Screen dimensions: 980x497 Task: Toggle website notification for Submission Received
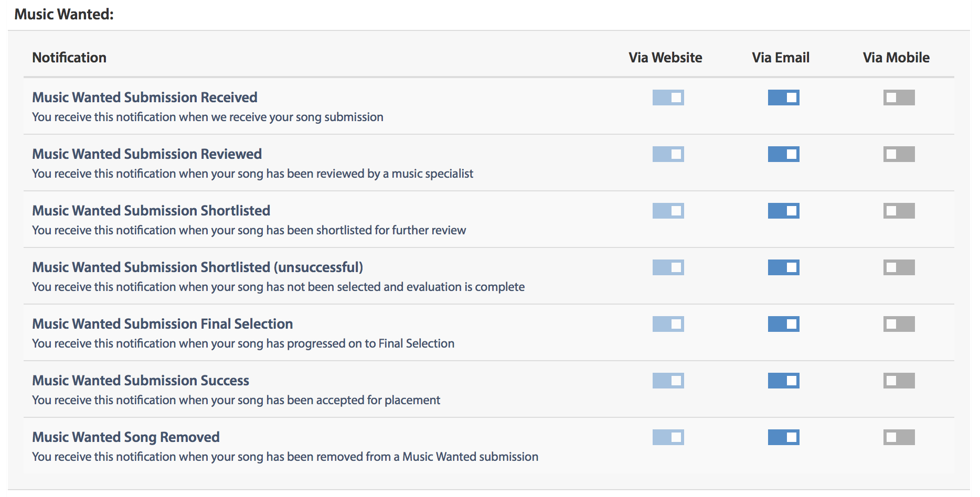[x=668, y=98]
